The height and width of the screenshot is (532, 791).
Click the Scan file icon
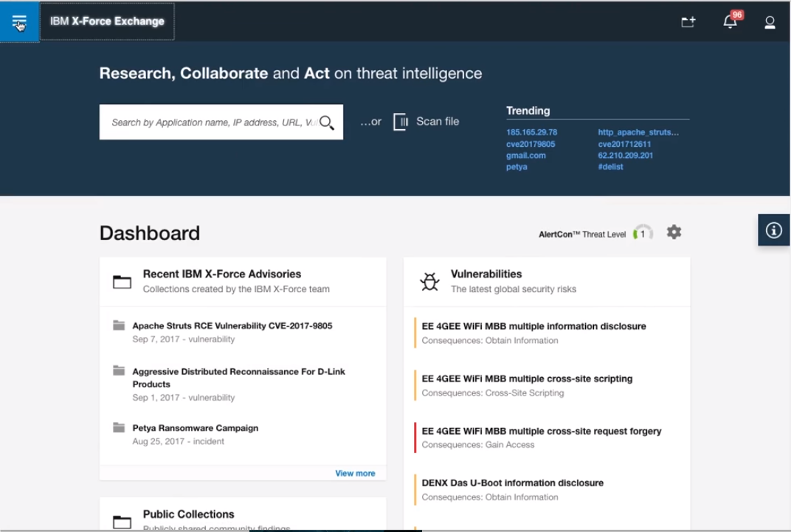pyautogui.click(x=400, y=122)
